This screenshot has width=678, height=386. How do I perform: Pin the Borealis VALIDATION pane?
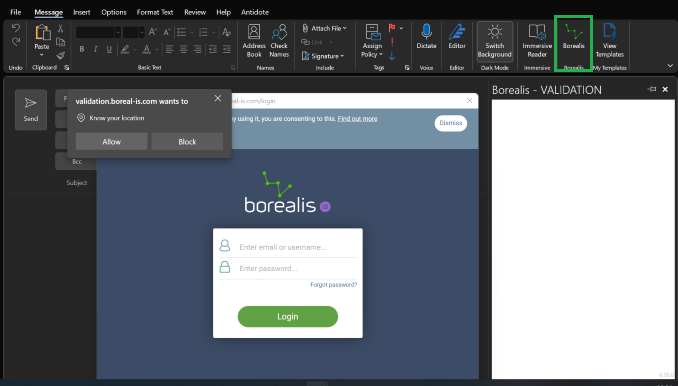point(652,89)
